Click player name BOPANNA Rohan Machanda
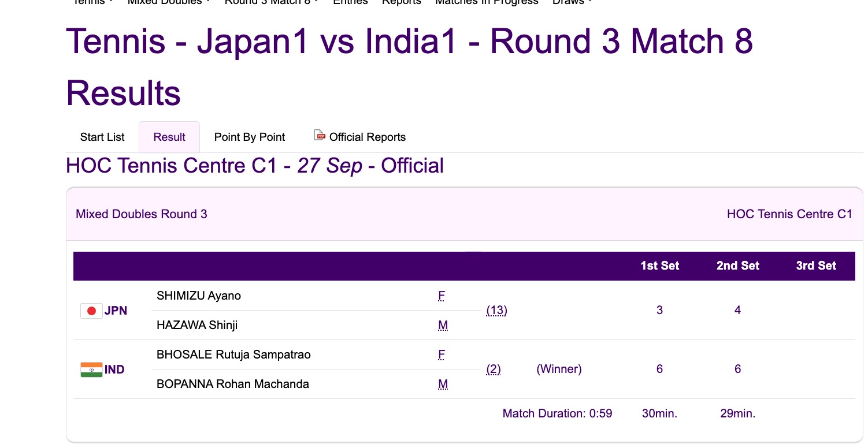 pos(233,384)
